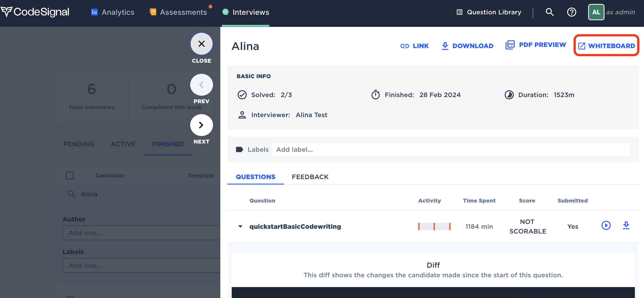Switch to the QUESTIONS tab
644x298 pixels.
click(255, 177)
